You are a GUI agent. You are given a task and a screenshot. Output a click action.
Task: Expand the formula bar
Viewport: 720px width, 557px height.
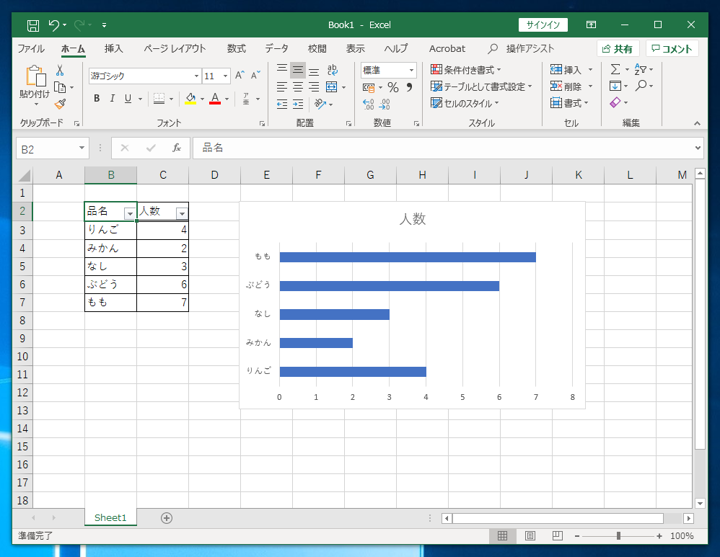pos(698,148)
